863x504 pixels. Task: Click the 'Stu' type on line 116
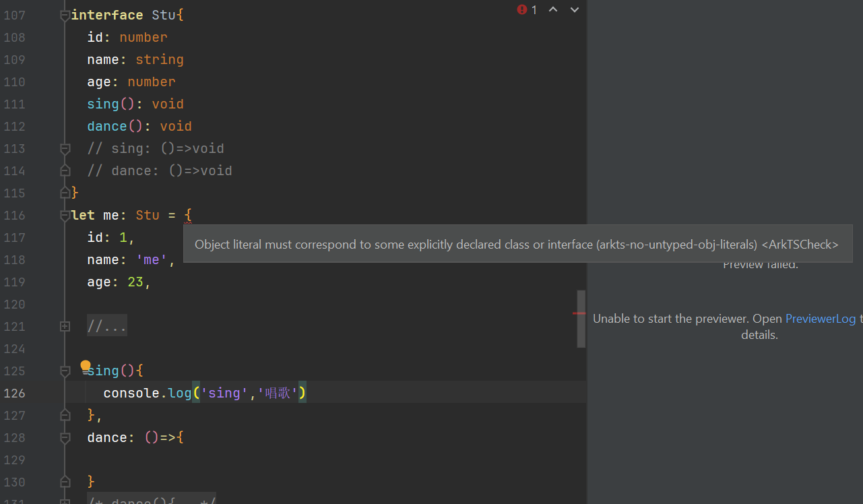click(x=148, y=215)
